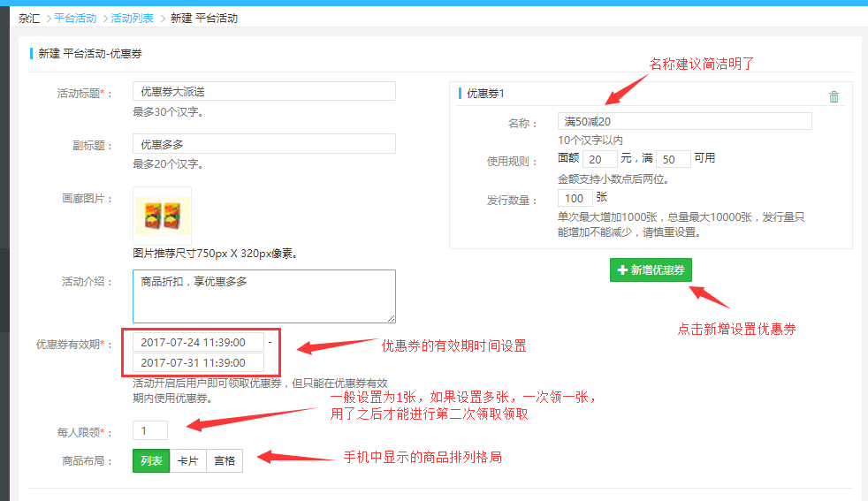Click the 副标题 input field

coord(263,144)
